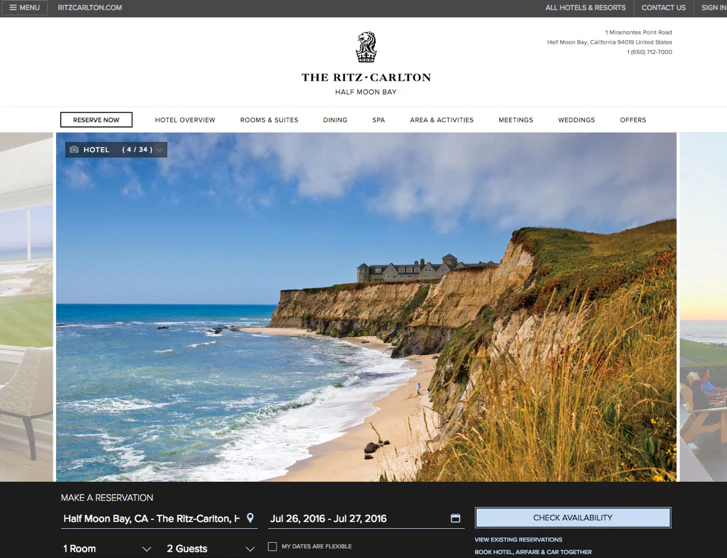Screen dimensions: 727x558
Task: Open All Hotels & Resorts link
Action: tap(585, 7)
